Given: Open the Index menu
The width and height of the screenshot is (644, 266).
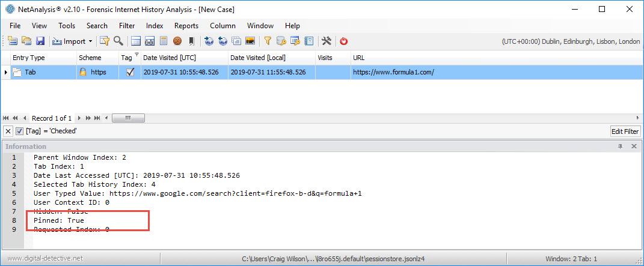Looking at the screenshot, I should pos(155,25).
